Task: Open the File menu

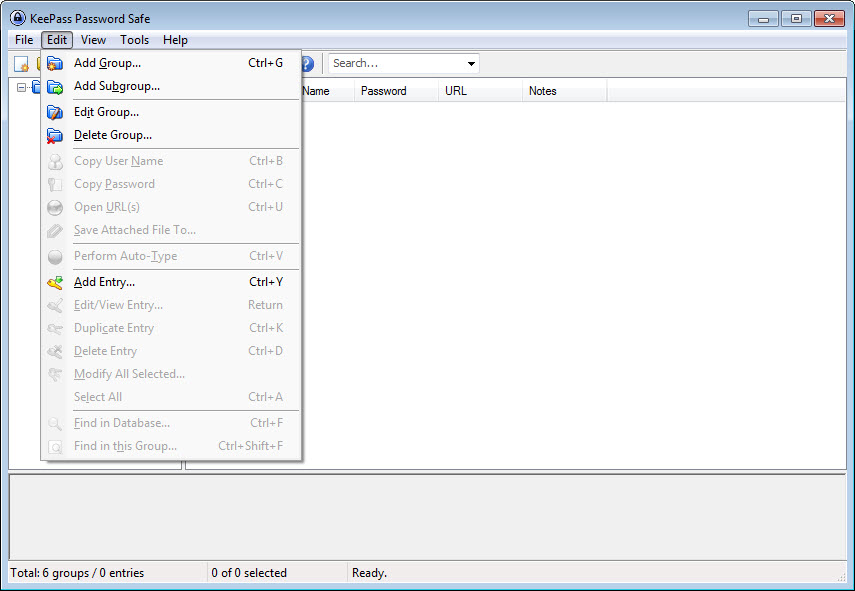Action: click(24, 40)
